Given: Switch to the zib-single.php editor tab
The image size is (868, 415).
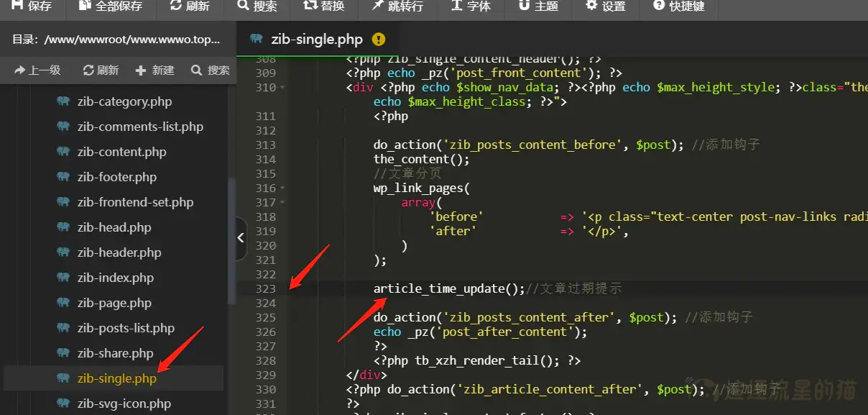Looking at the screenshot, I should (x=316, y=40).
